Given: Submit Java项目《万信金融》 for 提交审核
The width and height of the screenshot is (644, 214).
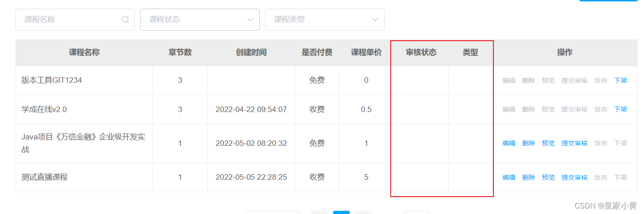Looking at the screenshot, I should click(x=575, y=143).
